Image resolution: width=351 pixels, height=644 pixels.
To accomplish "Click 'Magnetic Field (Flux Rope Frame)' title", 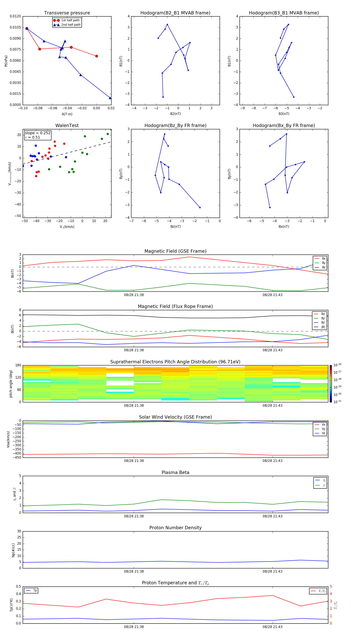I will point(175,307).
